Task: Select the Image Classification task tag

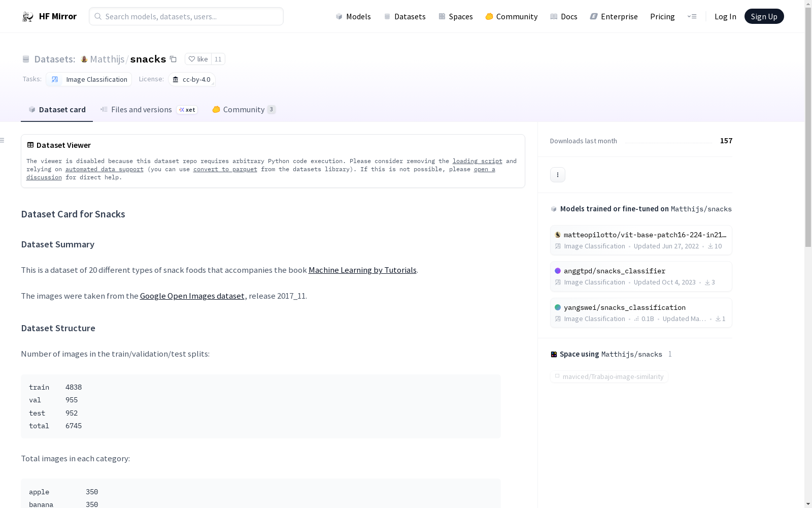Action: click(x=89, y=79)
